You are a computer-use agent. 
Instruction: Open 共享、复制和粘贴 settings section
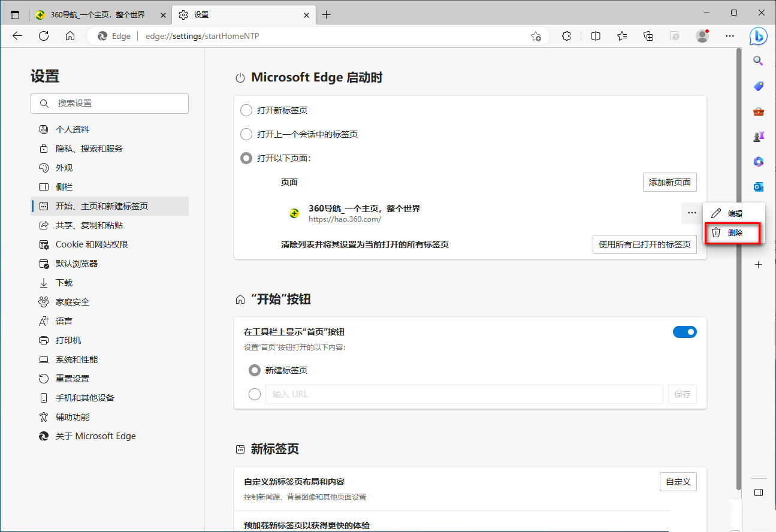click(x=110, y=225)
